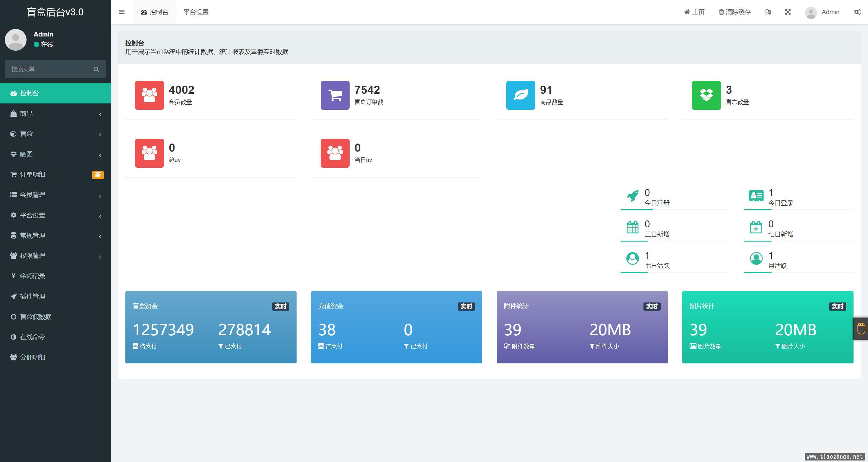This screenshot has height=462, width=868.
Task: Click the red members icon for 会员数量
Action: coord(149,95)
